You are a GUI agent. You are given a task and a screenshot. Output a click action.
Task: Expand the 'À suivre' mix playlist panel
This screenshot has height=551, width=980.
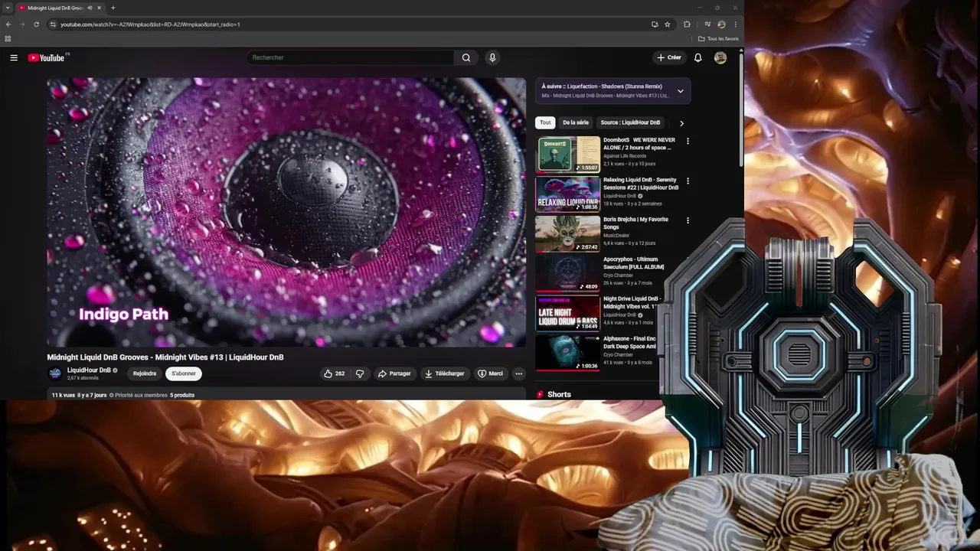pos(680,91)
